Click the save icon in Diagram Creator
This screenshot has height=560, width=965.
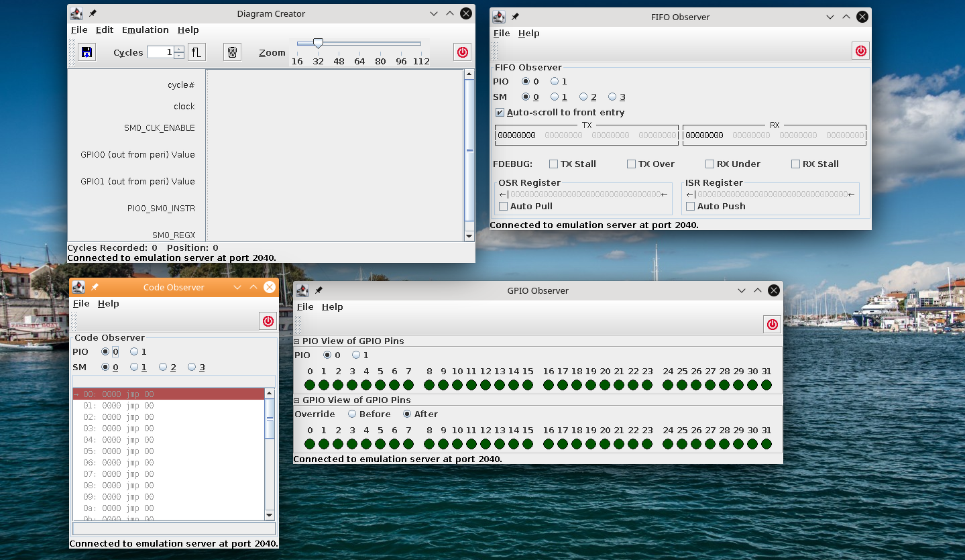(87, 52)
